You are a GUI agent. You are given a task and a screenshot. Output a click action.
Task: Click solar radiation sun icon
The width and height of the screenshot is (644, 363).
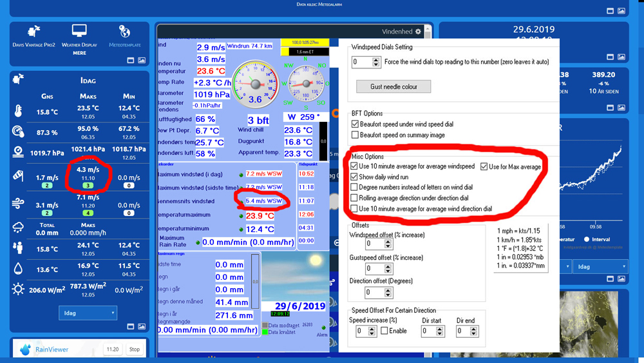pos(18,289)
